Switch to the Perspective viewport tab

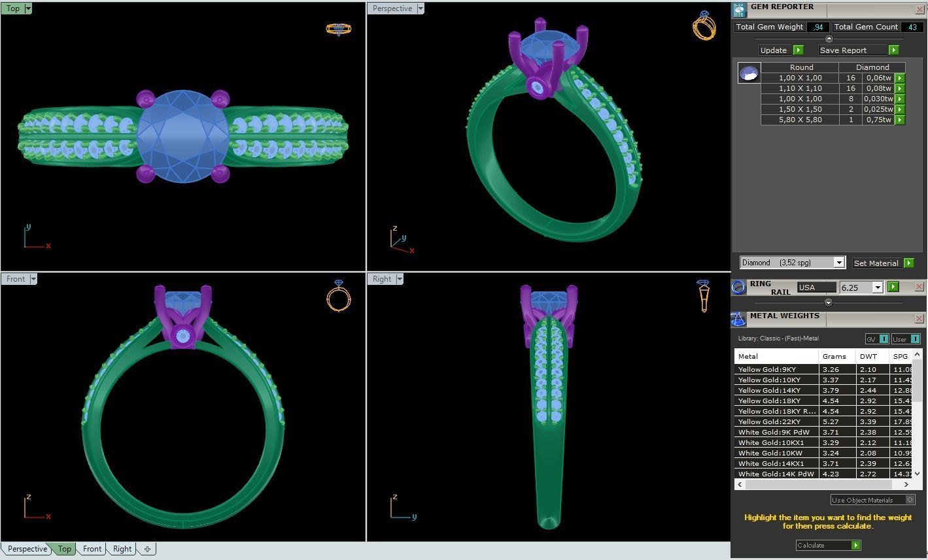click(x=27, y=549)
